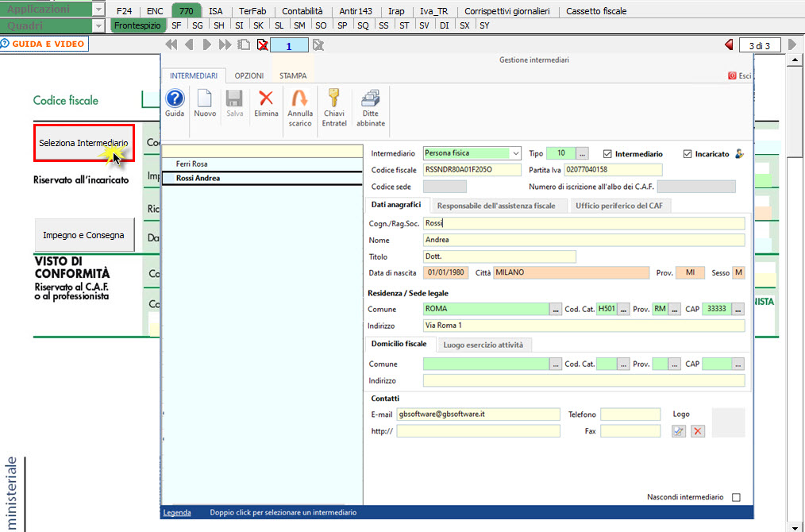Image resolution: width=805 pixels, height=532 pixels.
Task: Select Rossi Andrea in the list
Action: pos(262,178)
